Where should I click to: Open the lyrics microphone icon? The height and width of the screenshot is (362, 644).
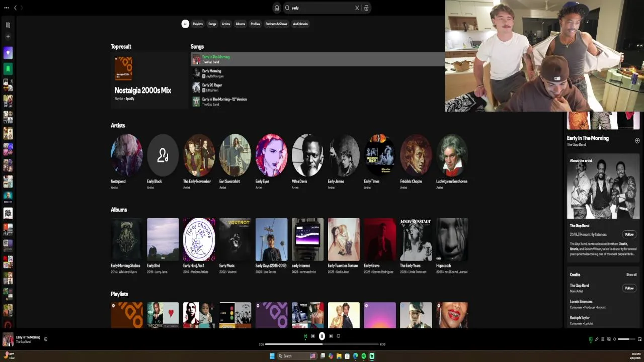[597, 339]
